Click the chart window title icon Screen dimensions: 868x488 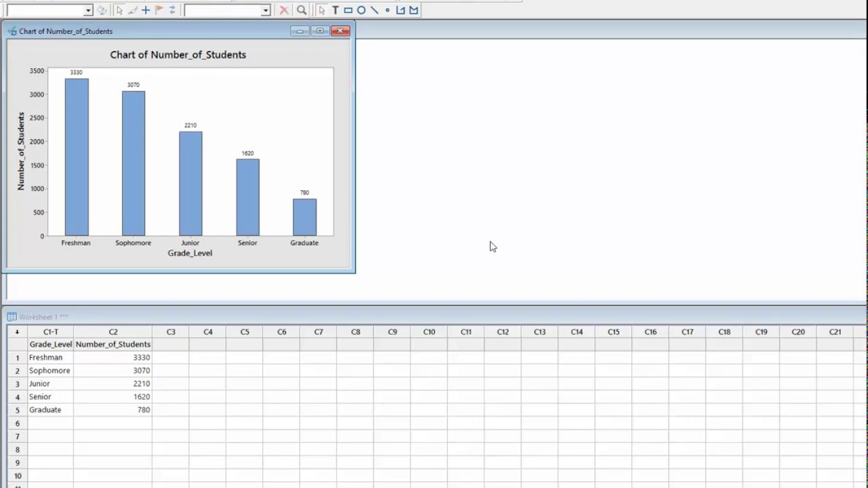coord(12,31)
